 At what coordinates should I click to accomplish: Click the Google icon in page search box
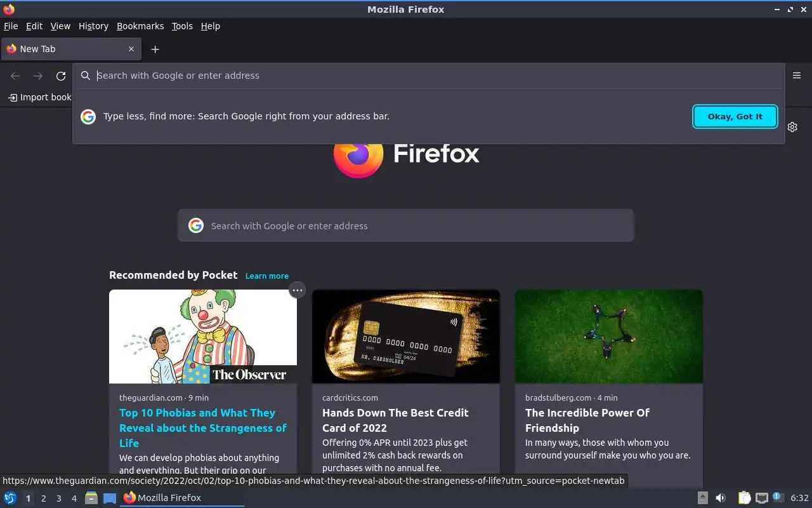(196, 225)
